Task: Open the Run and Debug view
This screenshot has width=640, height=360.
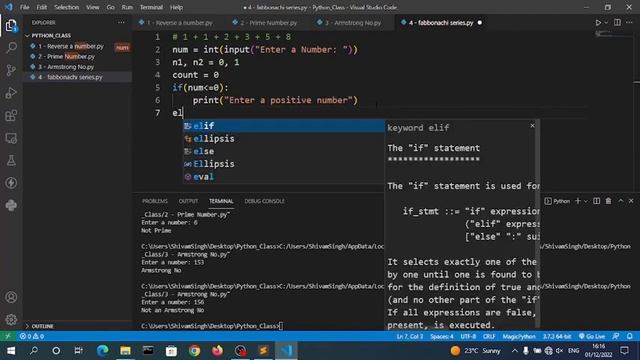Action: point(11,93)
